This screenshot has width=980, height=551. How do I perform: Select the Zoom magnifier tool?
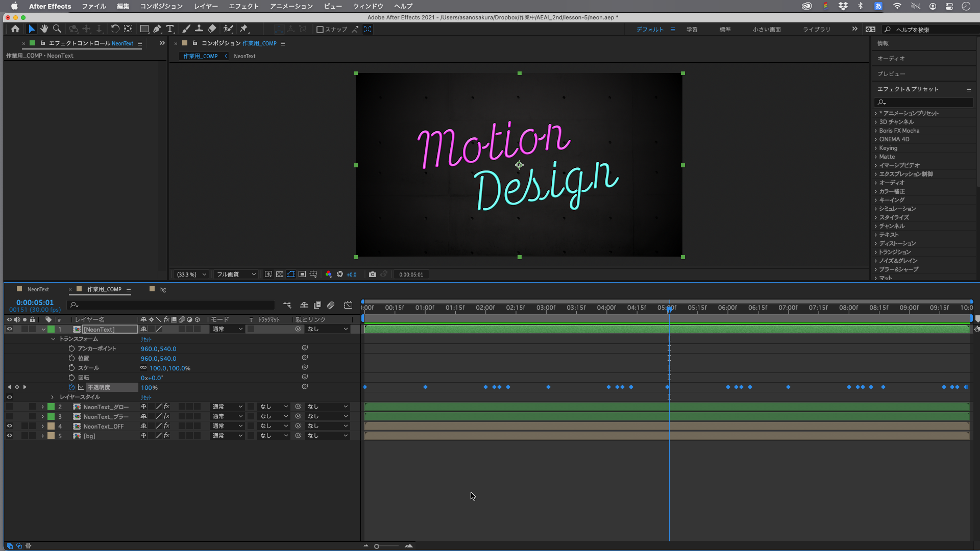pyautogui.click(x=57, y=29)
